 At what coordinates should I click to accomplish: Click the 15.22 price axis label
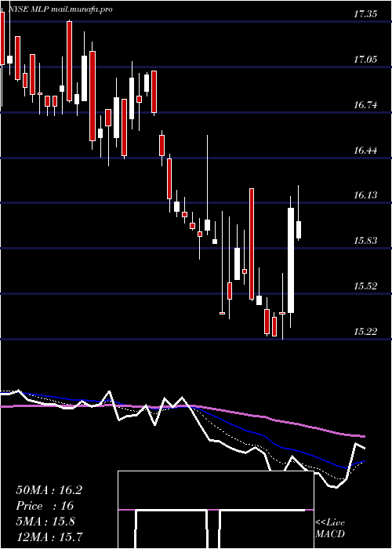click(x=365, y=332)
